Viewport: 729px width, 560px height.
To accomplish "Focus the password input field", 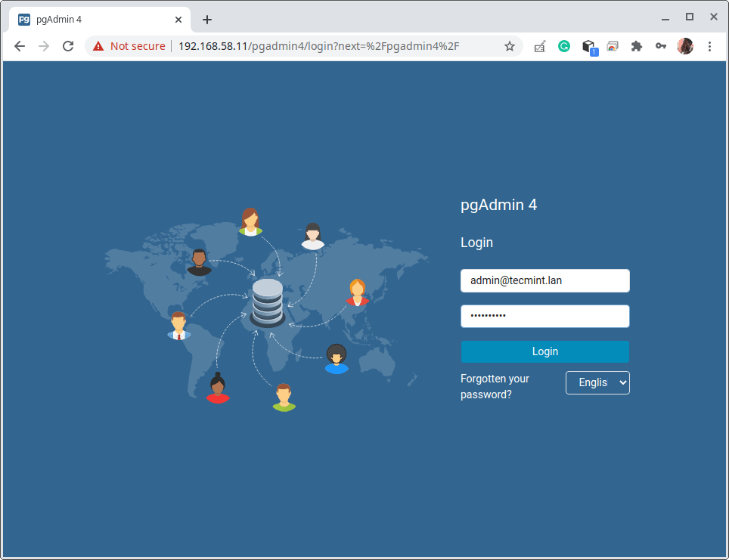I will coord(544,316).
